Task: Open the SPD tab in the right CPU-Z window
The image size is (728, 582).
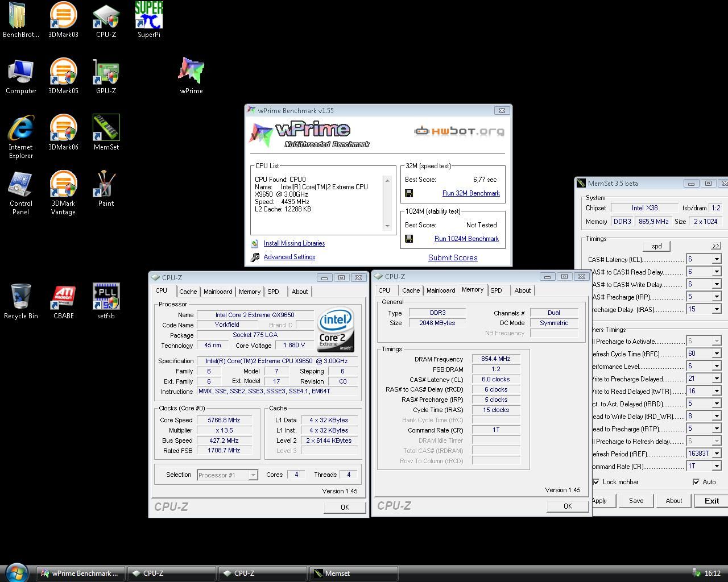Action: click(x=496, y=290)
